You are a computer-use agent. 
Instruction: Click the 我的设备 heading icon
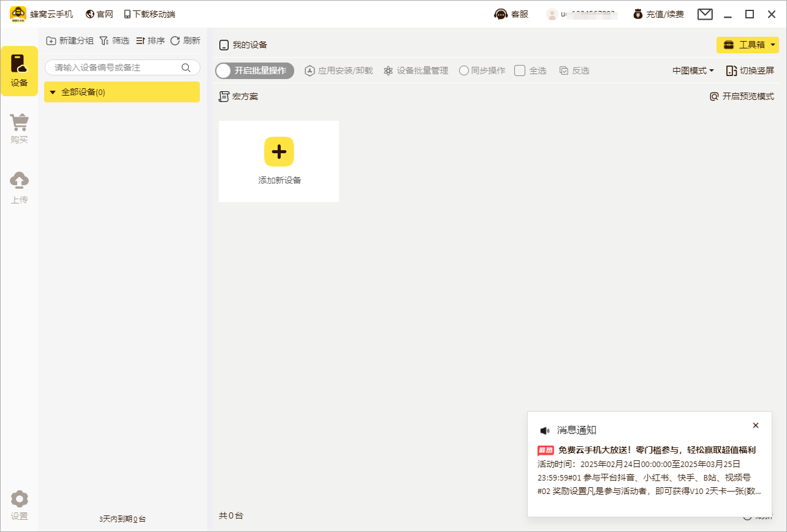coord(224,45)
